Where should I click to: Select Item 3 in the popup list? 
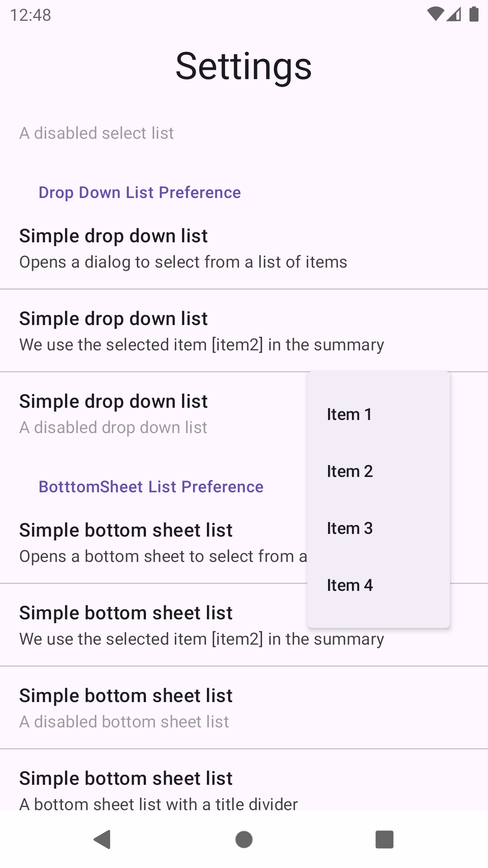379,528
